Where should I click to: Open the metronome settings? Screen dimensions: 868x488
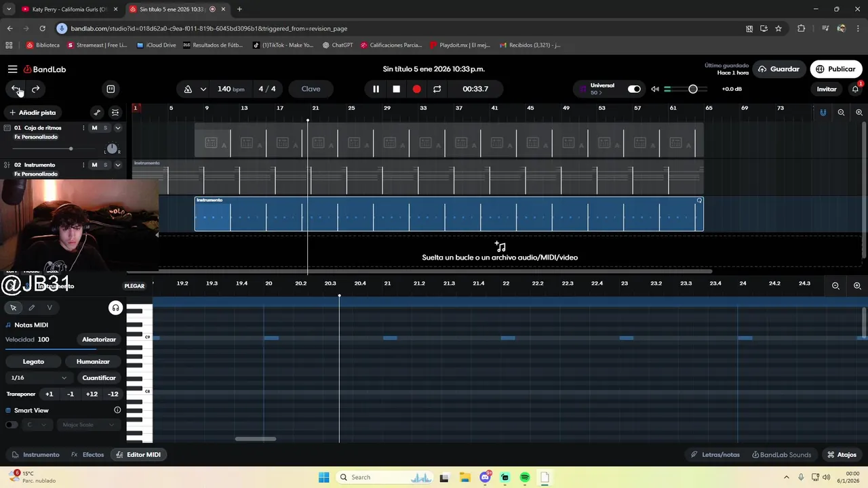pyautogui.click(x=188, y=89)
